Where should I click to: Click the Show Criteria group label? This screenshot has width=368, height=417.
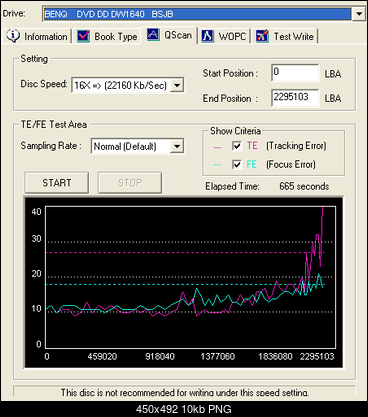[235, 131]
